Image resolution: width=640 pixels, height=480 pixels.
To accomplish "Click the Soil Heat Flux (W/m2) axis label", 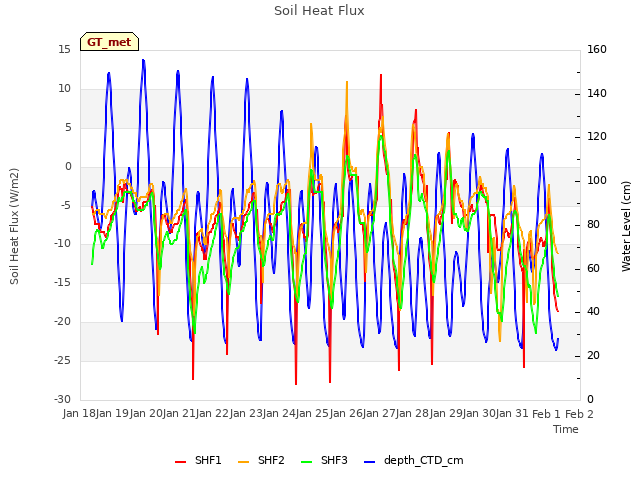I will [14, 226].
